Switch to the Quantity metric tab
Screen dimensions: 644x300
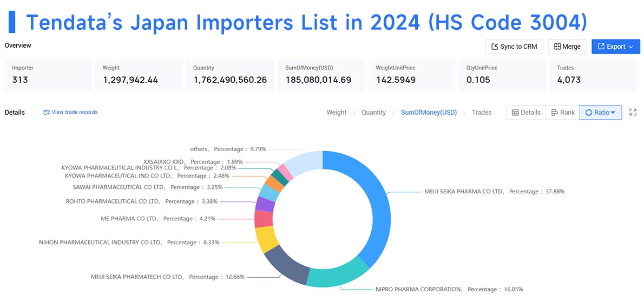pyautogui.click(x=373, y=112)
